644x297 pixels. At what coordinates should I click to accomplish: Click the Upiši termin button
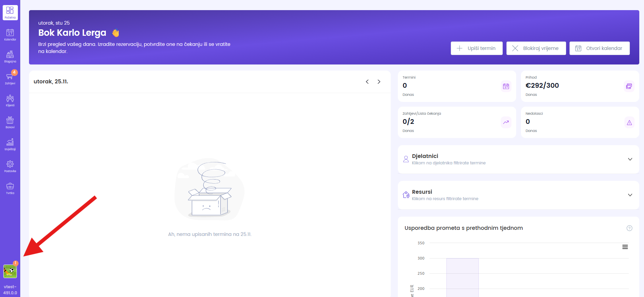476,48
